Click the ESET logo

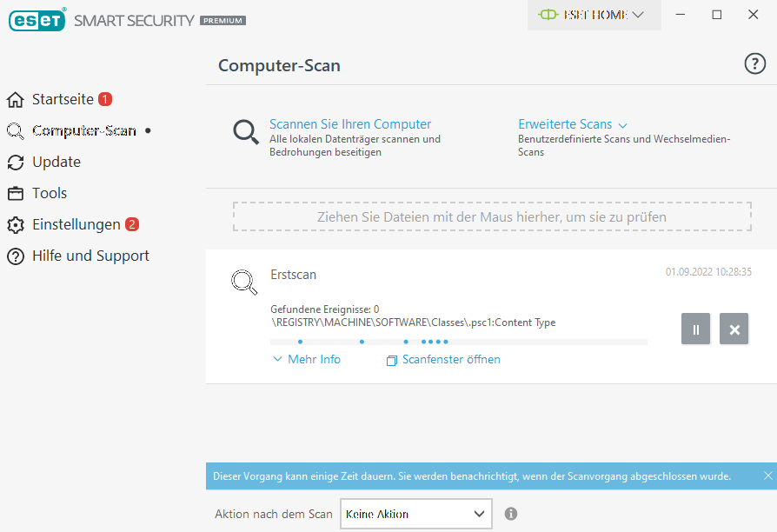click(37, 20)
